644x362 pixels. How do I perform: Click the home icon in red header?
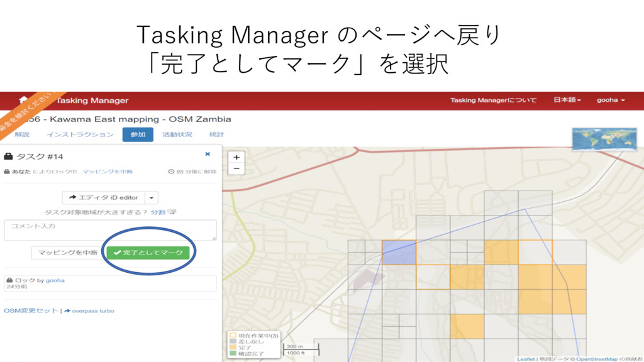(x=23, y=100)
